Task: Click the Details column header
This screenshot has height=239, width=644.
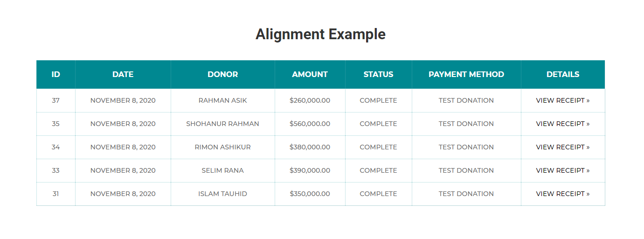Action: [563, 74]
